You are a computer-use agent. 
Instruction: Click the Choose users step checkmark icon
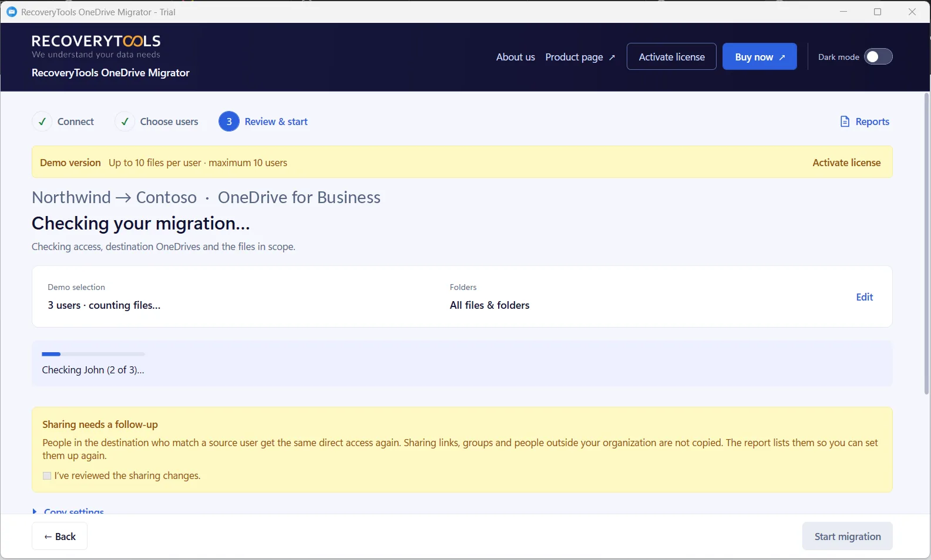pyautogui.click(x=125, y=122)
